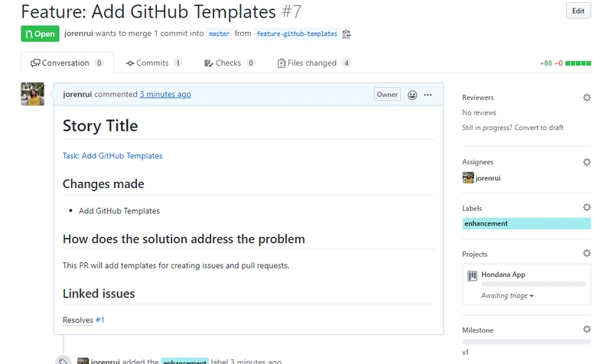Open the Task: Add GitHub Templates link
Viewport: 612px width, 364px height.
click(x=112, y=156)
